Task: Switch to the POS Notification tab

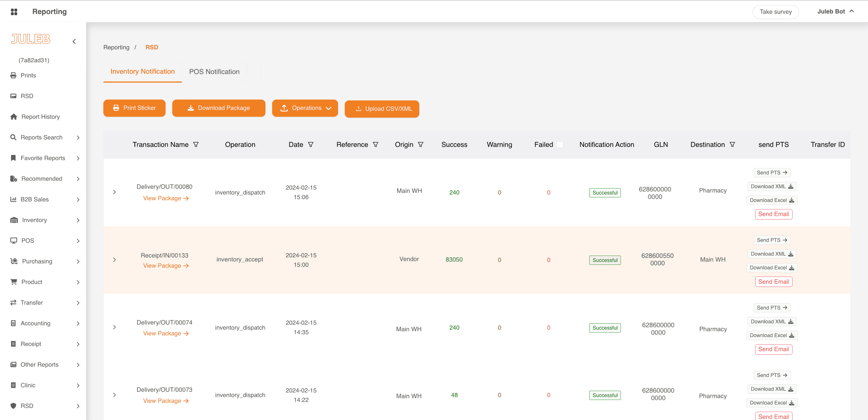Action: point(214,72)
